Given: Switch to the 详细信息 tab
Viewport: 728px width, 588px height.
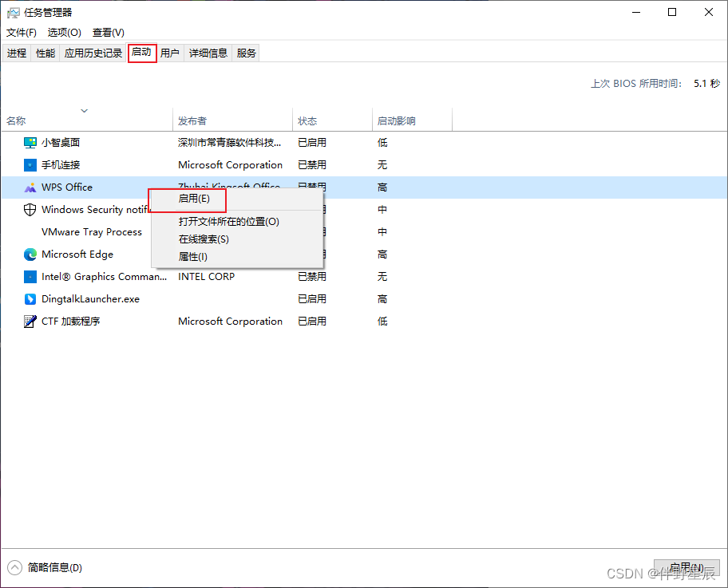Looking at the screenshot, I should pos(208,53).
